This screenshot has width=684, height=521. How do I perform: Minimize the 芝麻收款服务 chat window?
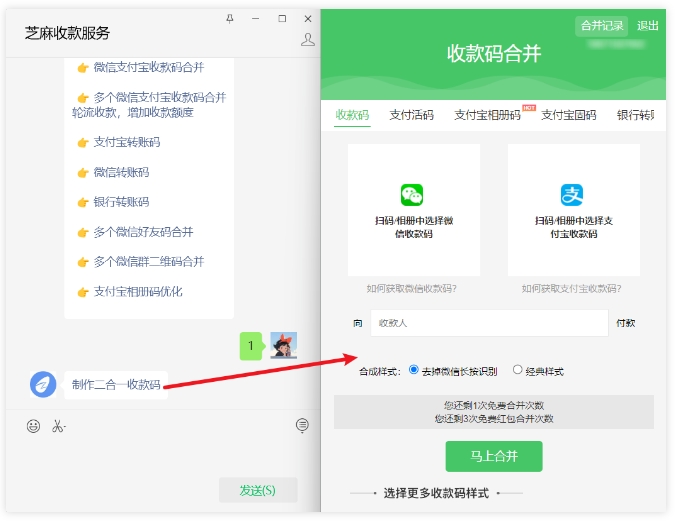(x=256, y=19)
